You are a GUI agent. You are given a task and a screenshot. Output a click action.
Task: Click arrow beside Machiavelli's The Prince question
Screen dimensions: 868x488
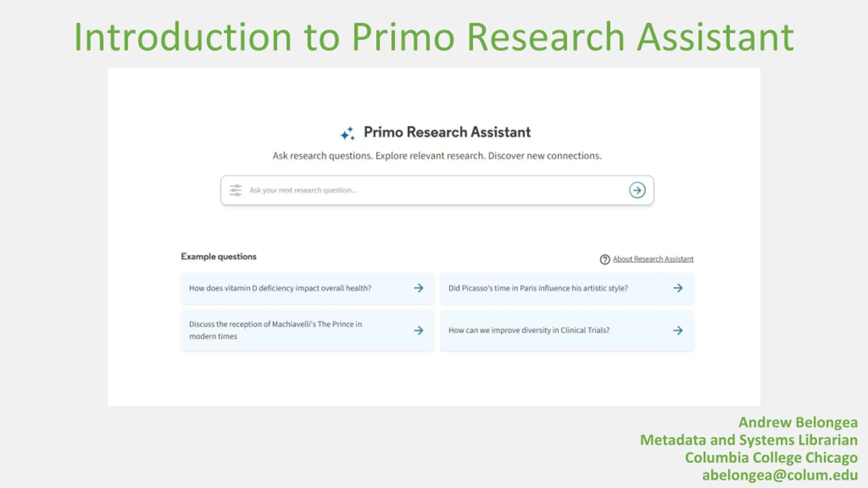(x=419, y=330)
